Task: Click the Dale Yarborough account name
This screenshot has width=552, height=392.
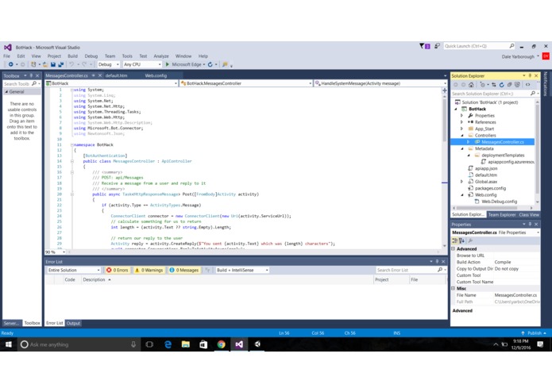Action: coord(518,56)
